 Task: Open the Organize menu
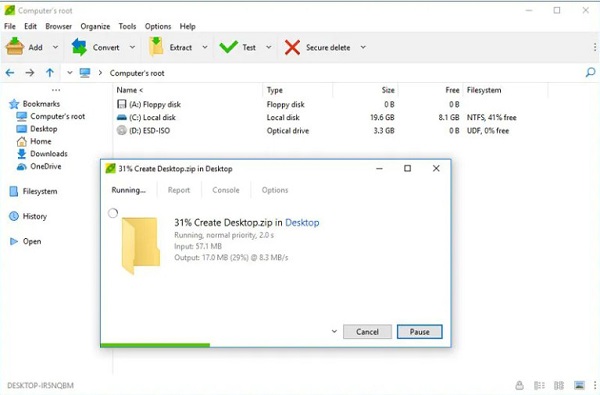coord(95,26)
